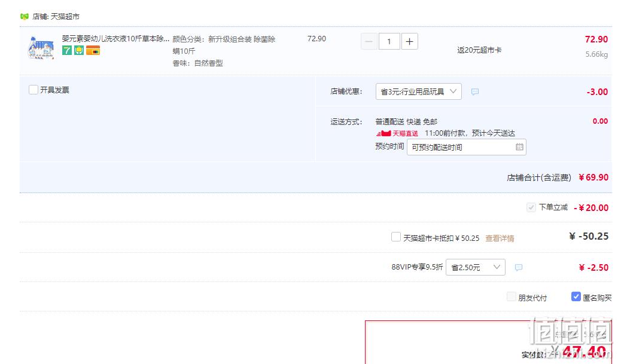Click the green 7-day return badge icon
The image size is (618, 364).
(x=67, y=50)
